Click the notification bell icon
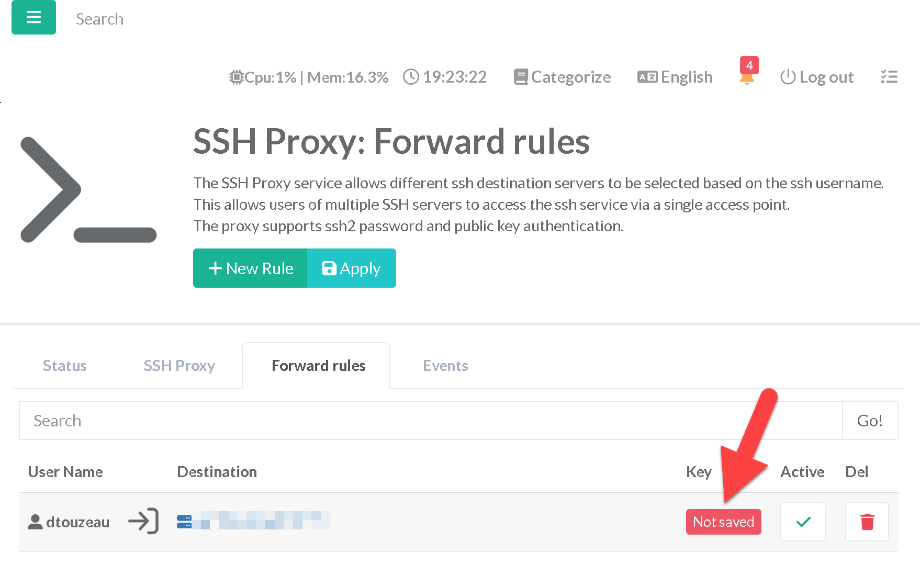920x588 pixels. click(x=747, y=78)
